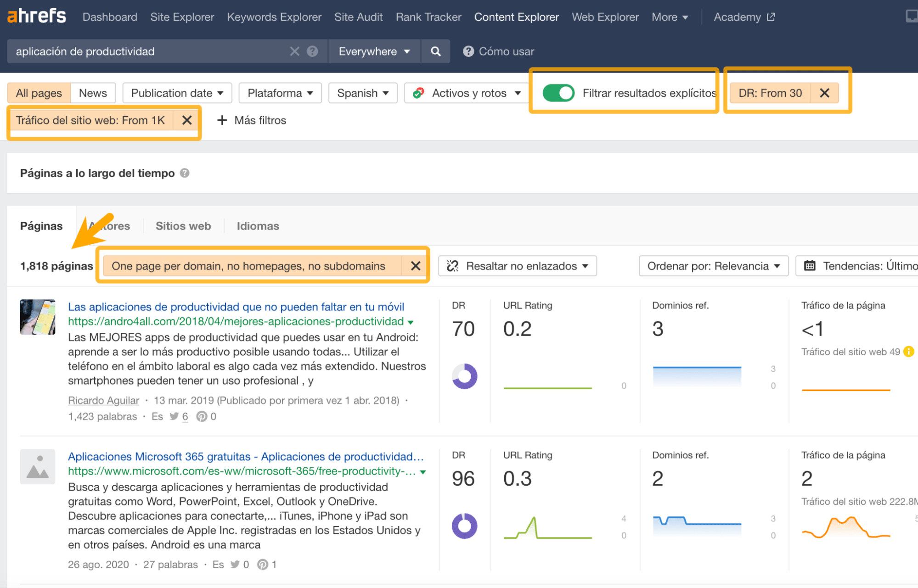Click the broken-link icon in 'Resaltar no enlazados'
The height and width of the screenshot is (588, 918).
pos(452,266)
